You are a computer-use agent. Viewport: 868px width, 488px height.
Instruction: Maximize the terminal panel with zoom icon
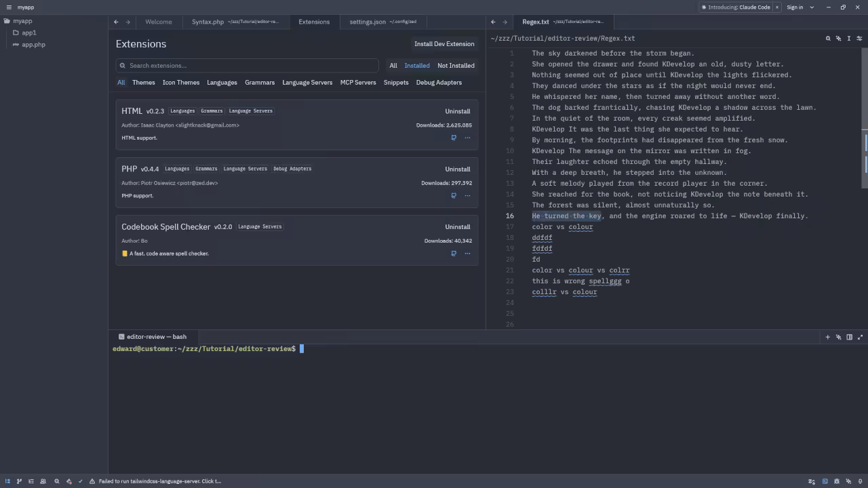860,337
